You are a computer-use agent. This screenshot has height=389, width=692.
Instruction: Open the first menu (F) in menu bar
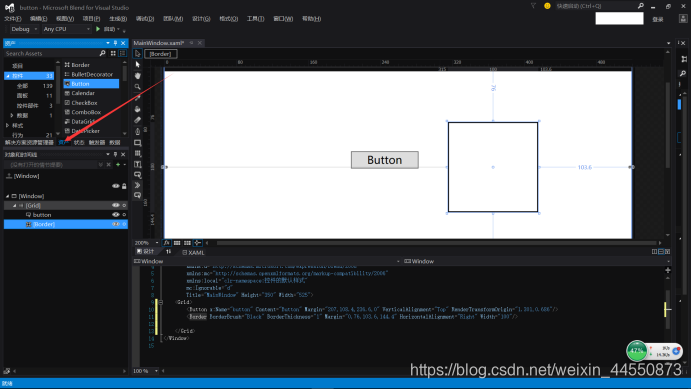pyautogui.click(x=12, y=19)
